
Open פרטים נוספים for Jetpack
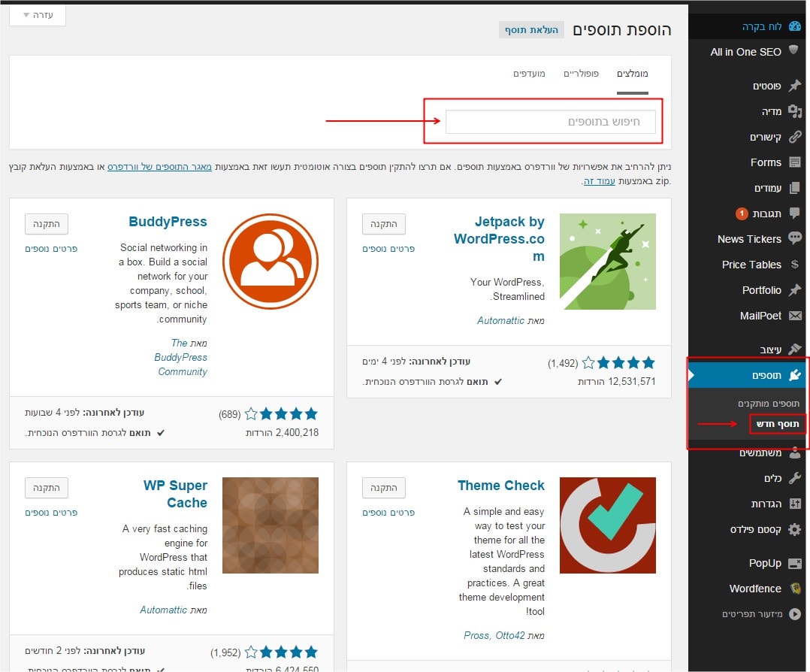tap(388, 249)
